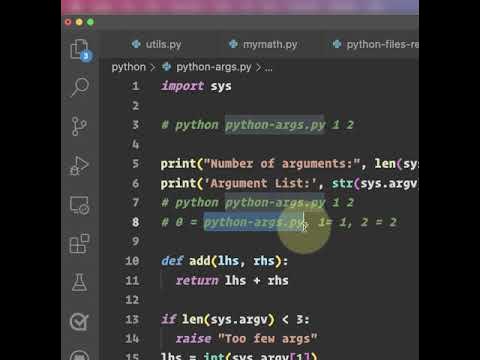Click line number 13 in the gutter
480x360 pixels.
point(132,320)
